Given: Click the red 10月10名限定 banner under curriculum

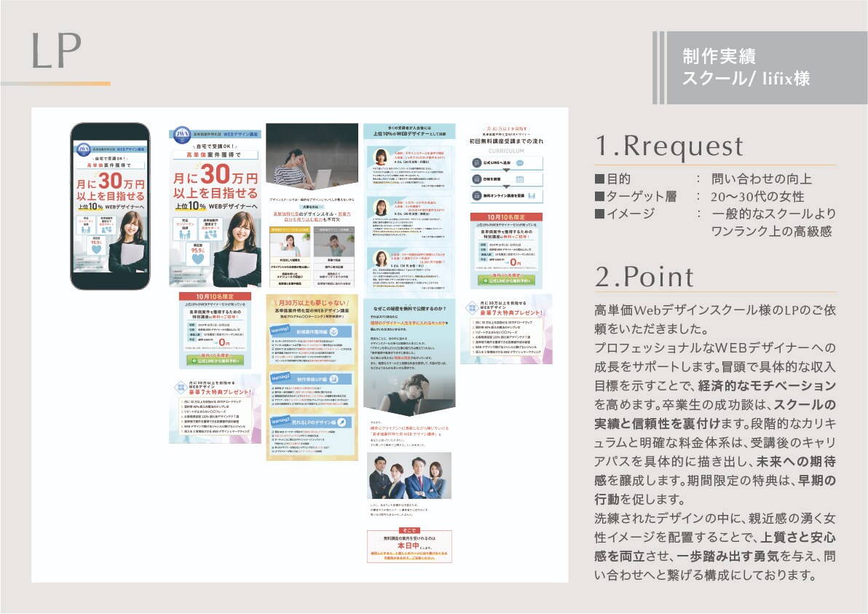Looking at the screenshot, I should coord(506,216).
